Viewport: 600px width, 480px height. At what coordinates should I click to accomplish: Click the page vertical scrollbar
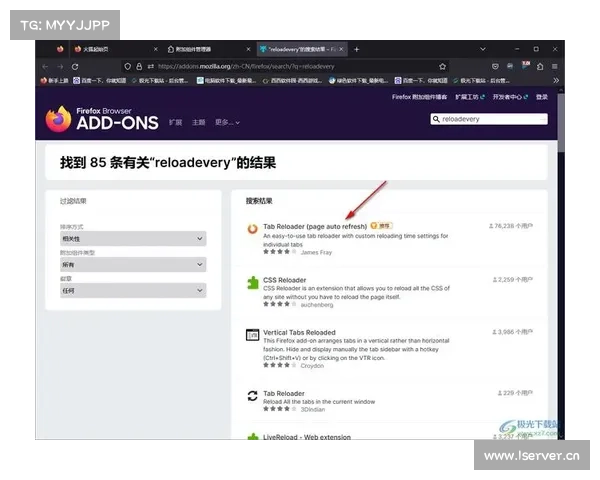coord(561,122)
